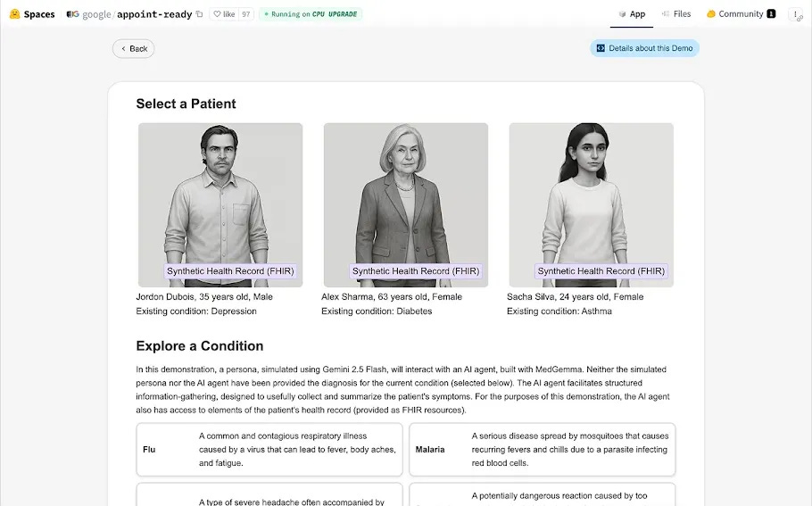812x506 pixels.
Task: Click the Back button
Action: [x=134, y=49]
